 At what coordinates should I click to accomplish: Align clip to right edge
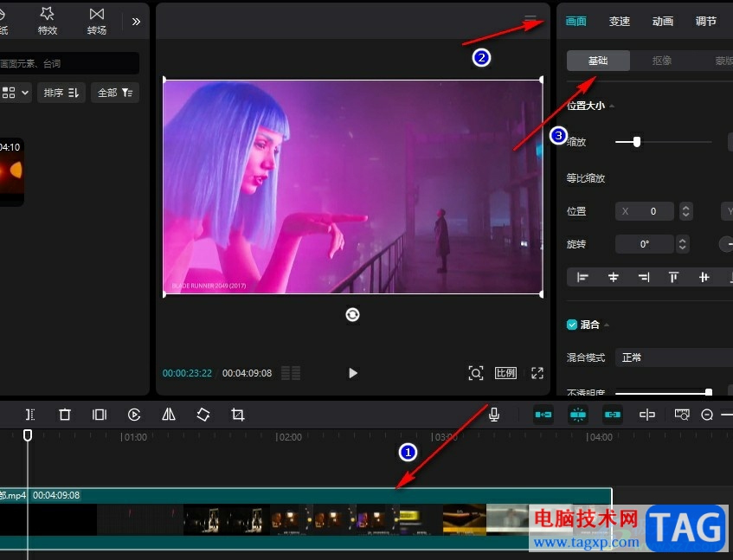click(x=644, y=278)
